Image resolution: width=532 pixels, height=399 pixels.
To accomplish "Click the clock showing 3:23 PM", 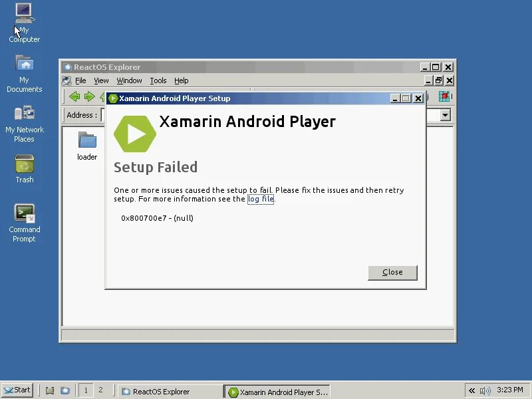I will (510, 390).
